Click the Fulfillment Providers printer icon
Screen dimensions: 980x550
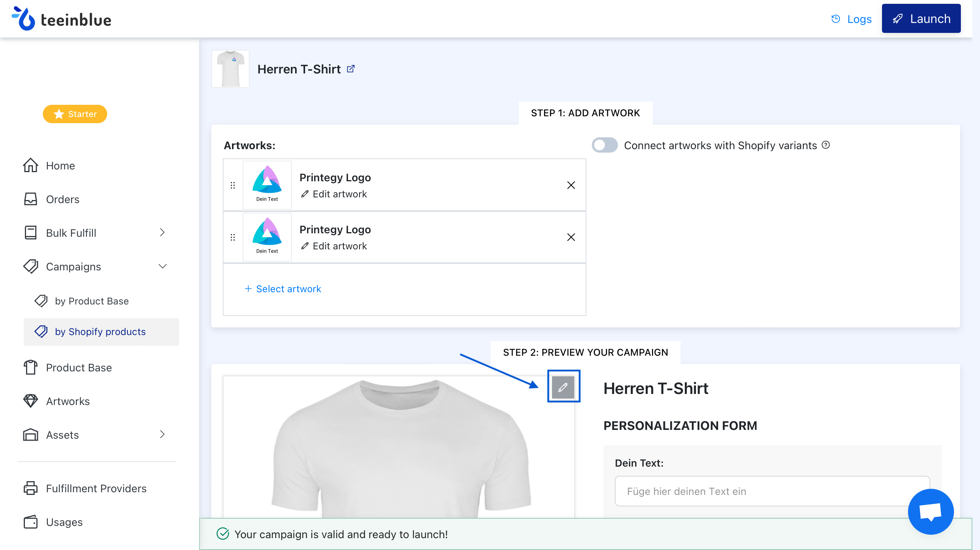click(x=31, y=488)
